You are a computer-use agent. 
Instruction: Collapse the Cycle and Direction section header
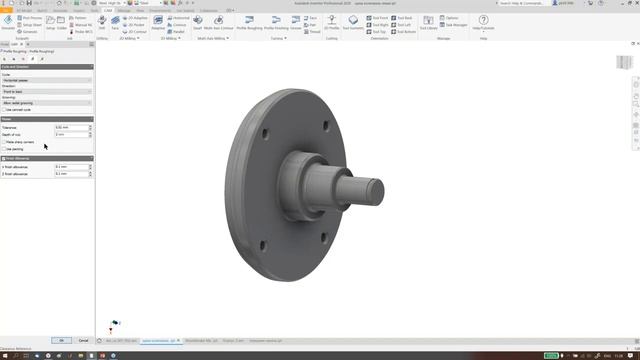click(47, 67)
